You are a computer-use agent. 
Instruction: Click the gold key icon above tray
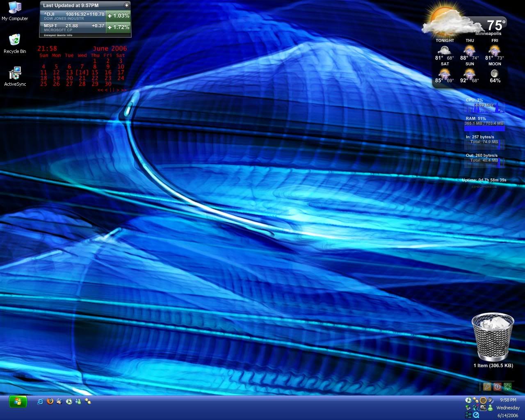pos(487,386)
